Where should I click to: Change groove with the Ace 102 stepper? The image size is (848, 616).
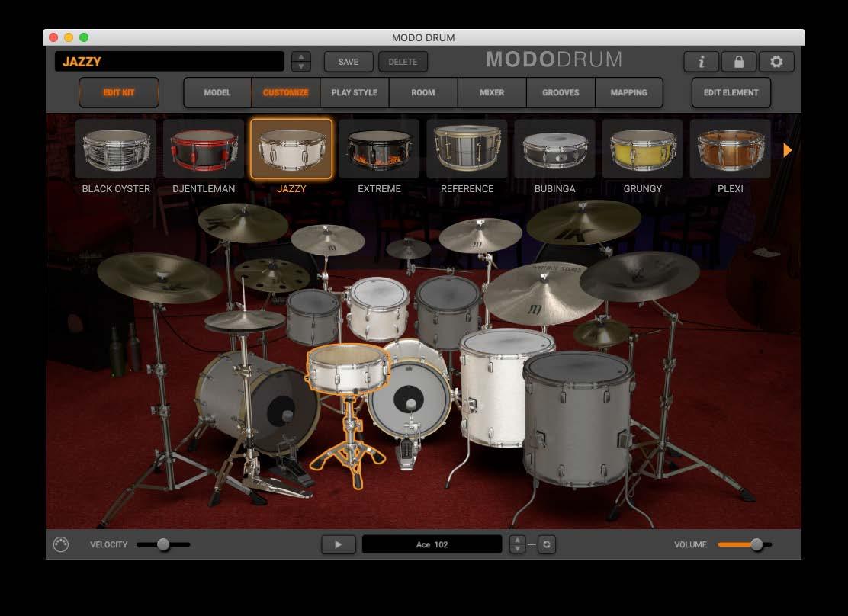[517, 544]
